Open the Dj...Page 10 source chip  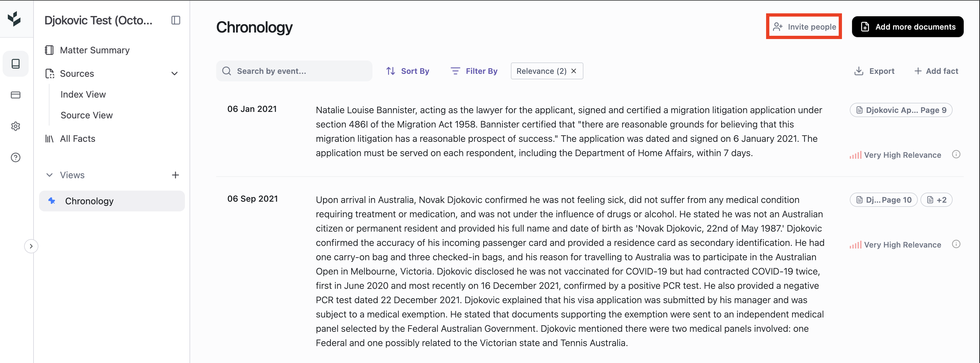(x=884, y=200)
